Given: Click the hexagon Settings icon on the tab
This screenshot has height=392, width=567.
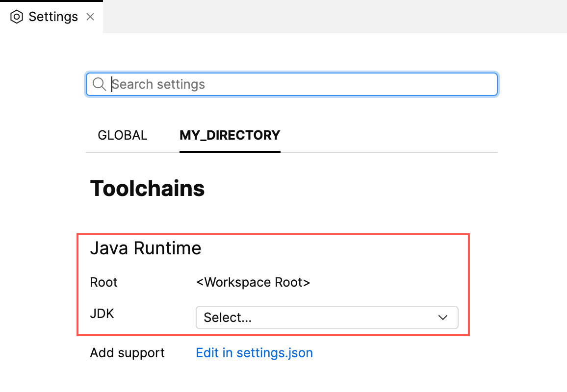Looking at the screenshot, I should tap(17, 17).
